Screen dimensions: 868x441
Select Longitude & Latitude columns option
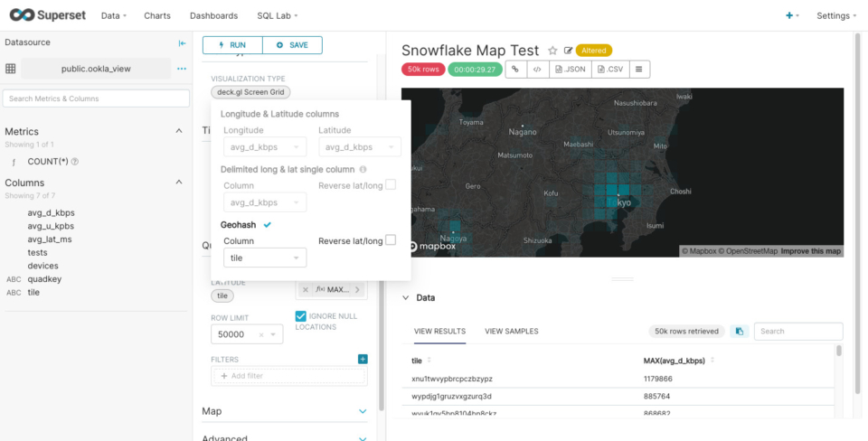click(279, 114)
